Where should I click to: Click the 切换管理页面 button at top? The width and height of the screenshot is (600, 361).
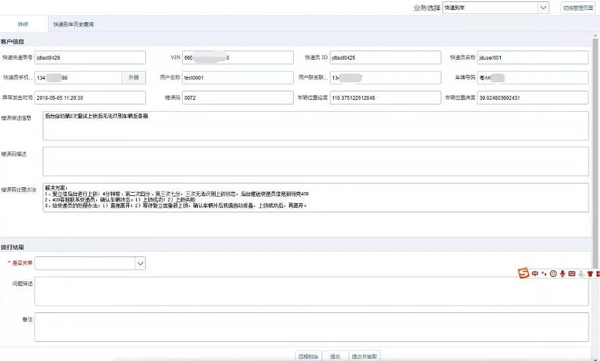pos(578,8)
